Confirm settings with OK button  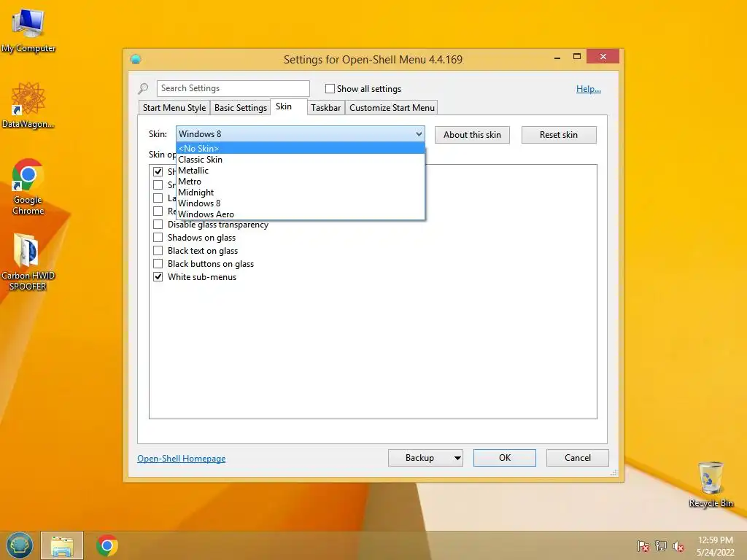(505, 458)
